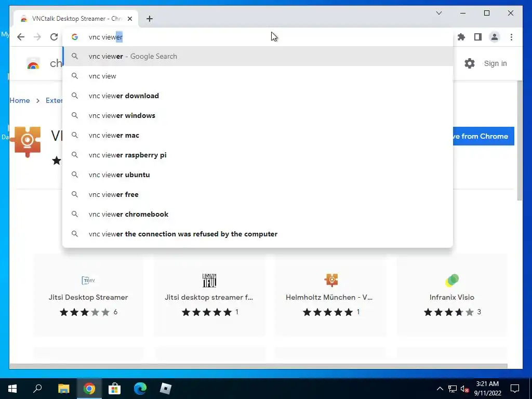Click the muted speaker tray icon
This screenshot has height=399, width=532.
tap(464, 389)
